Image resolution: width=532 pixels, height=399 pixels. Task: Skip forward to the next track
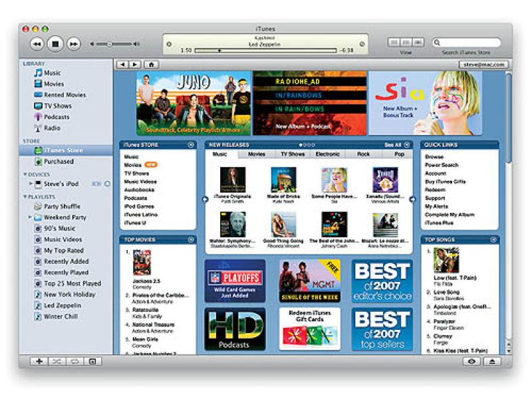click(74, 44)
